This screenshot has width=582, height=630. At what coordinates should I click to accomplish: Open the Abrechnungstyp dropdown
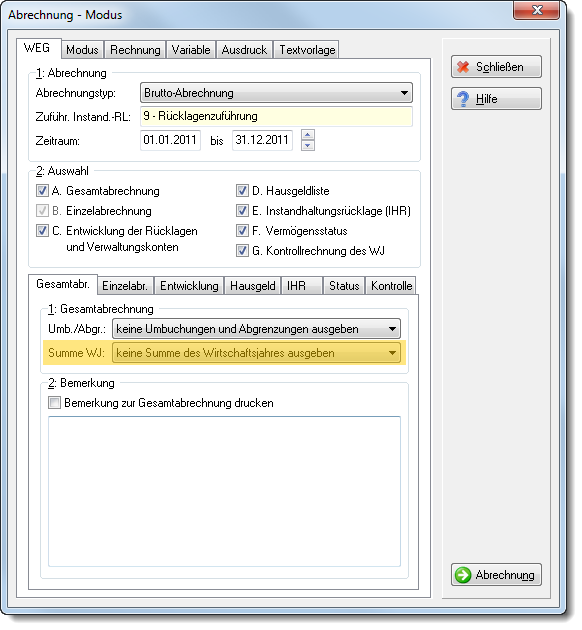(x=276, y=93)
